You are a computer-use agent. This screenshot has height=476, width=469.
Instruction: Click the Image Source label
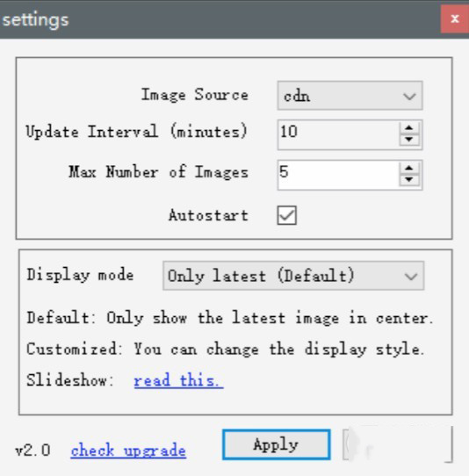(195, 95)
